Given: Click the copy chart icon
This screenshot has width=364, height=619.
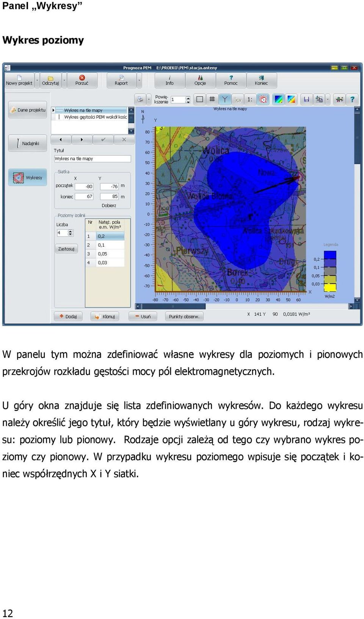Looking at the screenshot, I should point(319,99).
